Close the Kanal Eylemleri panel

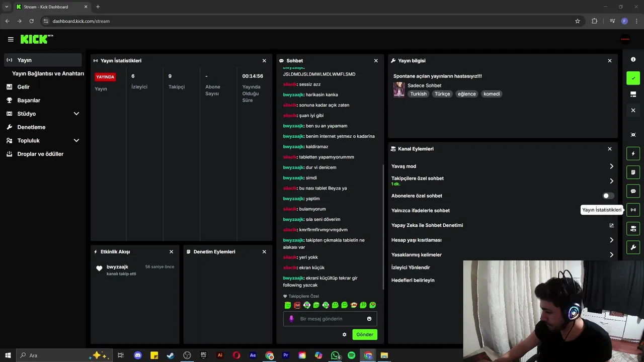point(610,149)
